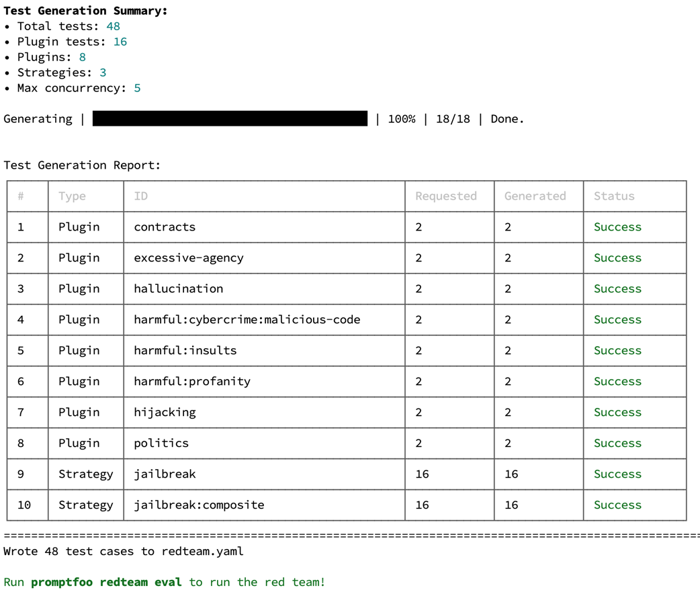Click the Type column header
700x592 pixels.
coord(72,196)
